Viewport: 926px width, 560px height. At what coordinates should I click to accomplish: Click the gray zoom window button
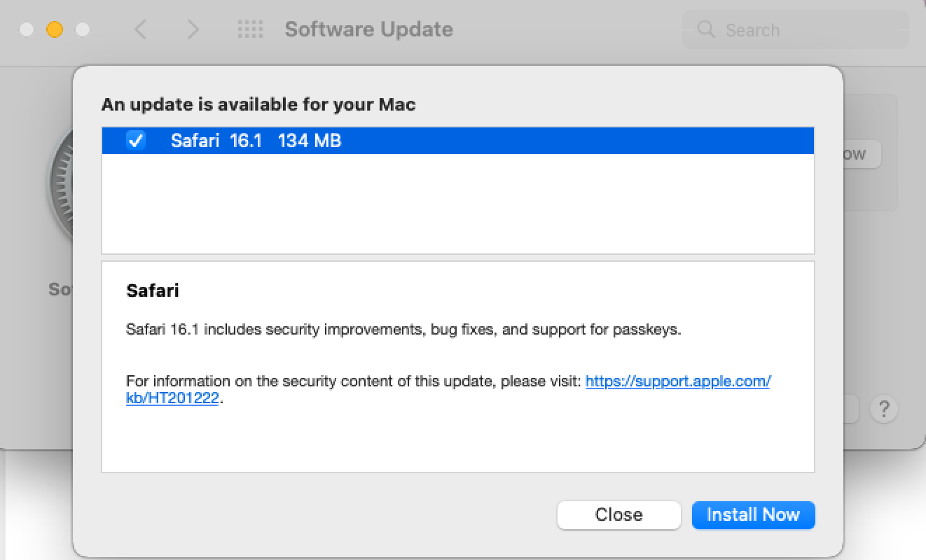(x=83, y=29)
